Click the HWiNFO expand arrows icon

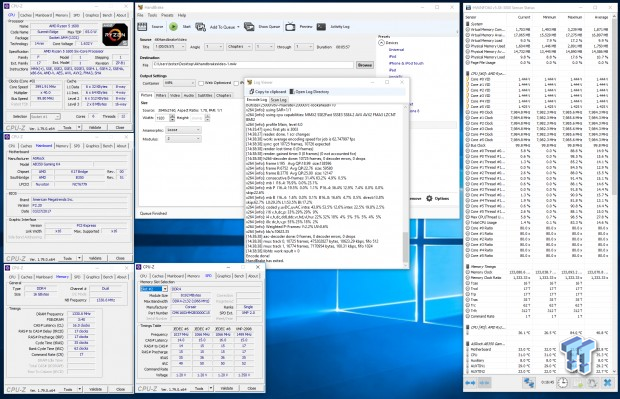[470, 383]
